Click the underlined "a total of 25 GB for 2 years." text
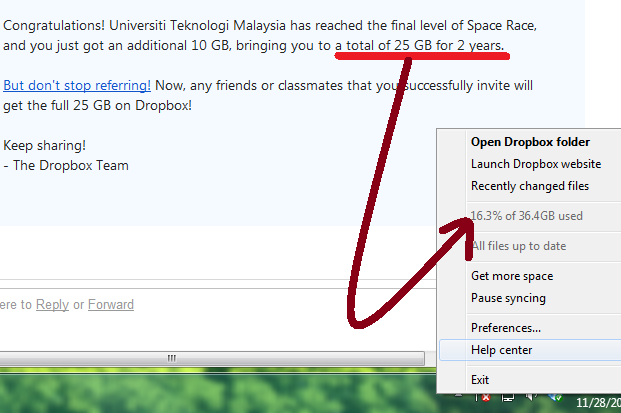This screenshot has width=621, height=413. pyautogui.click(x=420, y=46)
